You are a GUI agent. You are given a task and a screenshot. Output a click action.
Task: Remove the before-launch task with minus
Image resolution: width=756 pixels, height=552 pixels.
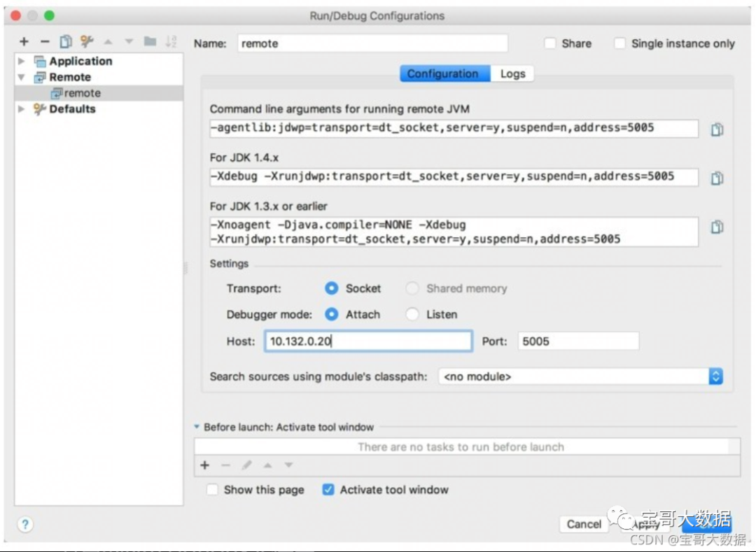point(225,465)
